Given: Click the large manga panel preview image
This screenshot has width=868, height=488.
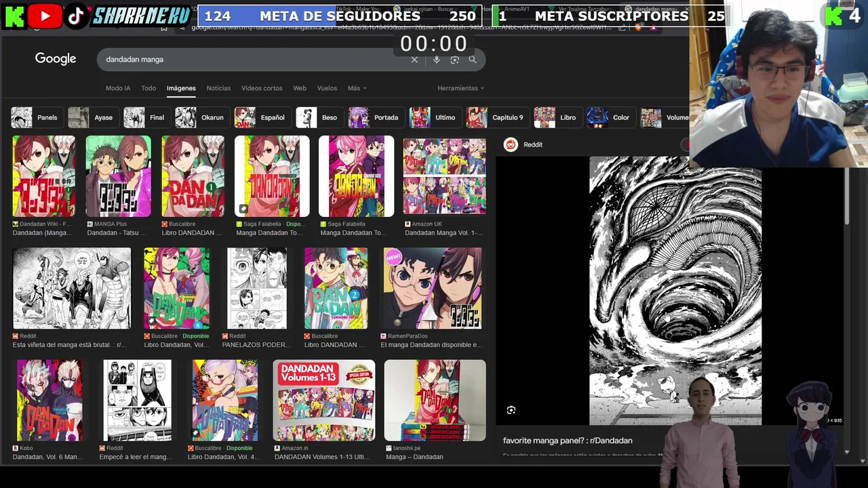Looking at the screenshot, I should pos(675,291).
